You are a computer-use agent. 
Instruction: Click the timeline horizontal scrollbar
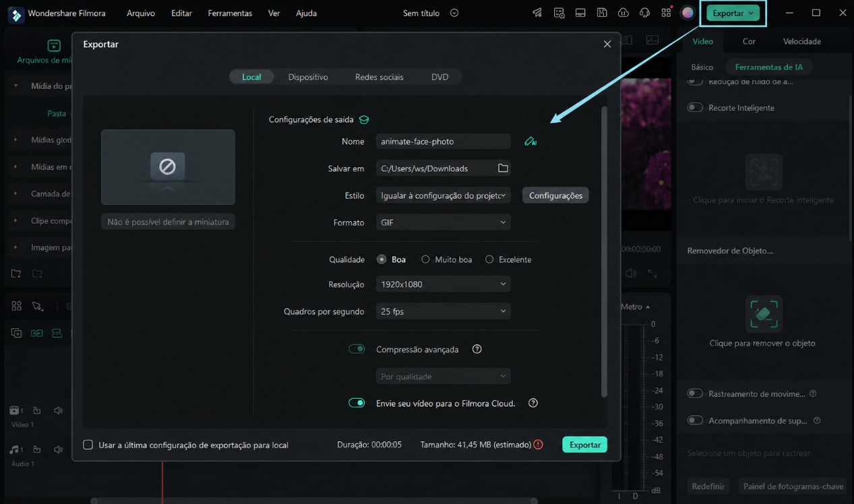315,501
